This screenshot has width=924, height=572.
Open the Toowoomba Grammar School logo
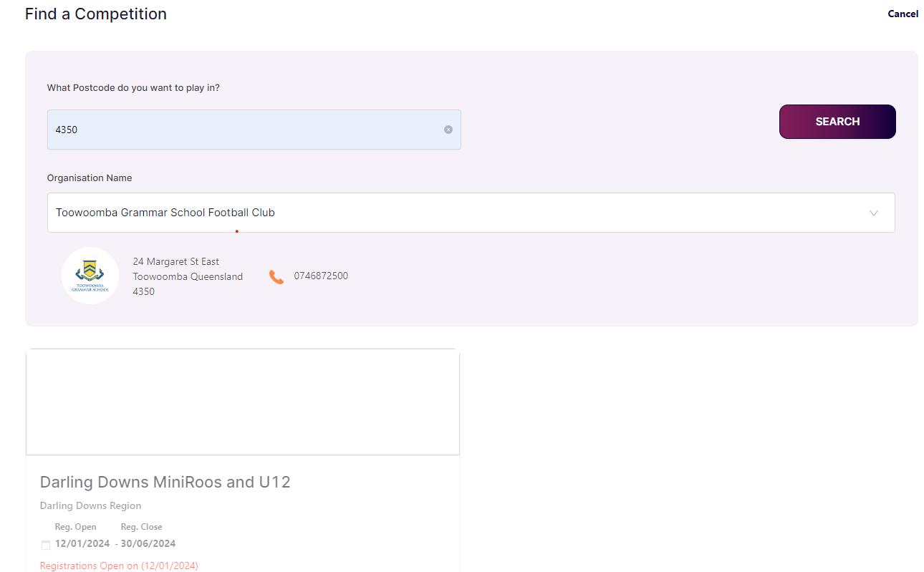90,276
